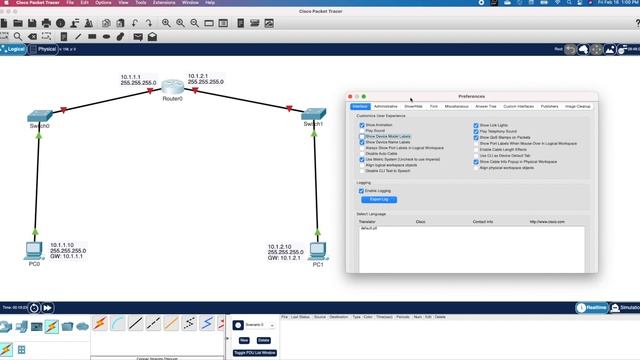This screenshot has width=640, height=360.
Task: Uncheck Enable Logging checkbox
Action: click(361, 191)
